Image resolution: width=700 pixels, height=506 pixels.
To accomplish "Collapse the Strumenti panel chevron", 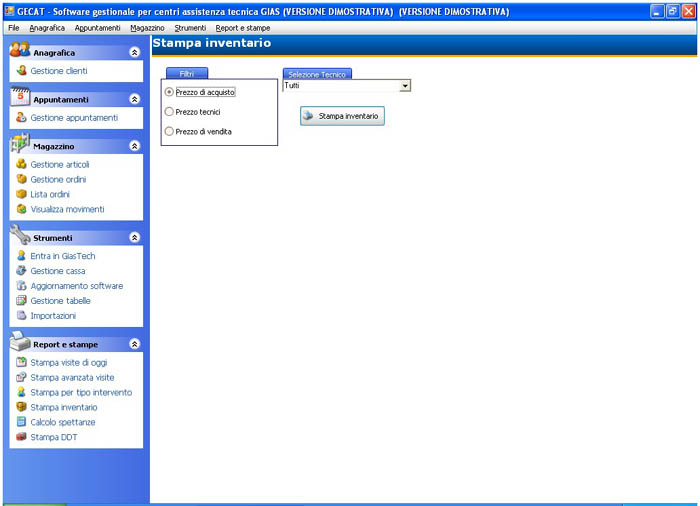I will tap(134, 238).
